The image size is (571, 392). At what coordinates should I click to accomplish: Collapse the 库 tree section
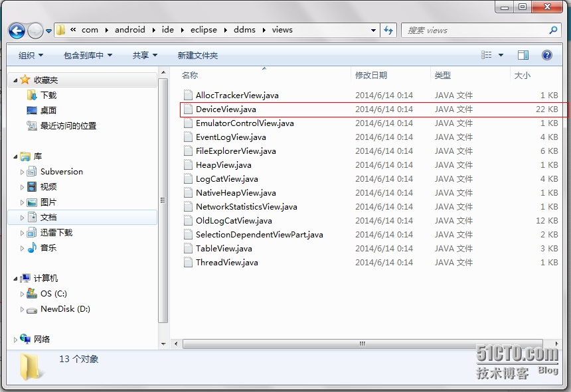coord(15,157)
